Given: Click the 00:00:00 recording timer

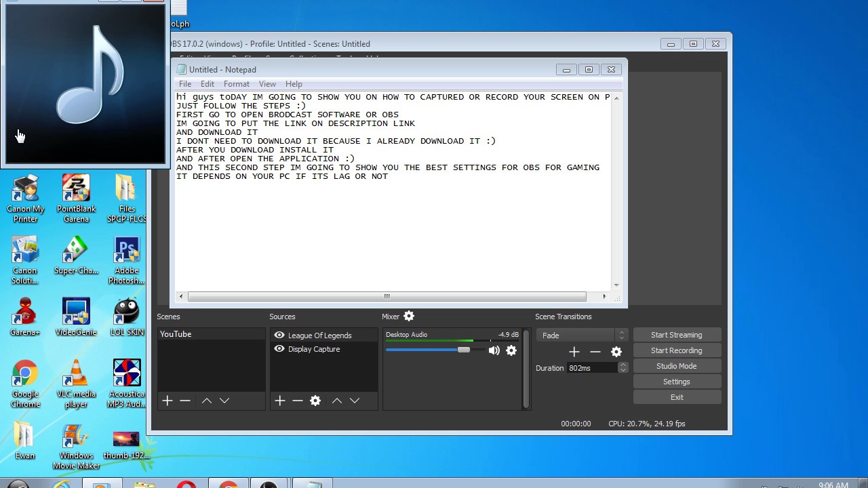Looking at the screenshot, I should 576,424.
